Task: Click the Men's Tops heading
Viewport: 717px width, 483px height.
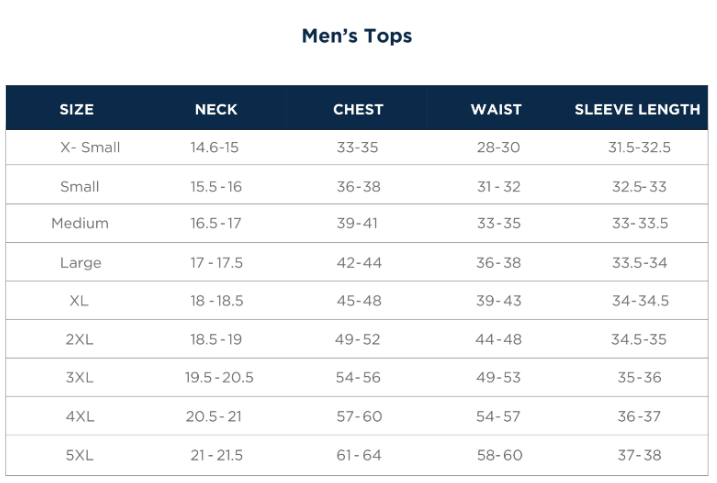Action: (357, 36)
